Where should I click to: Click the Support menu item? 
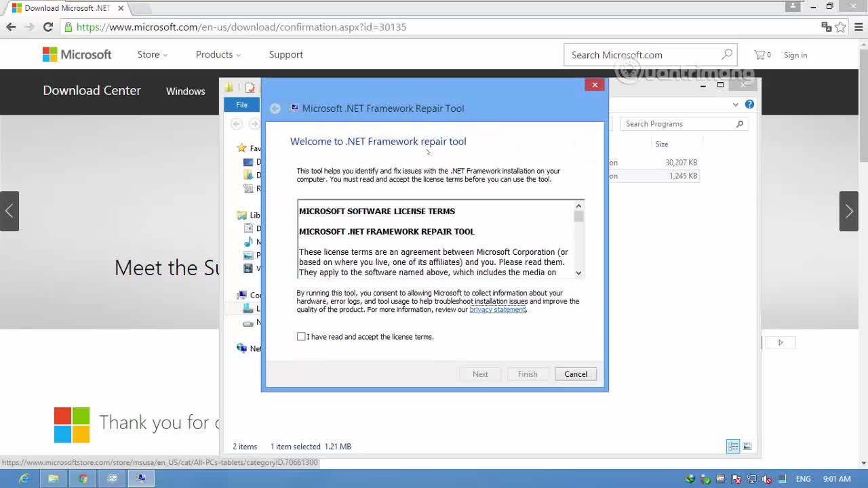(286, 54)
